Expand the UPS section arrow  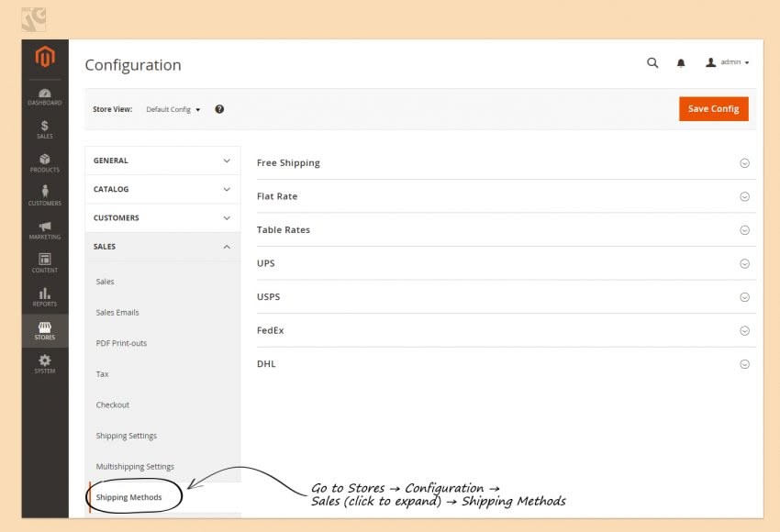744,263
